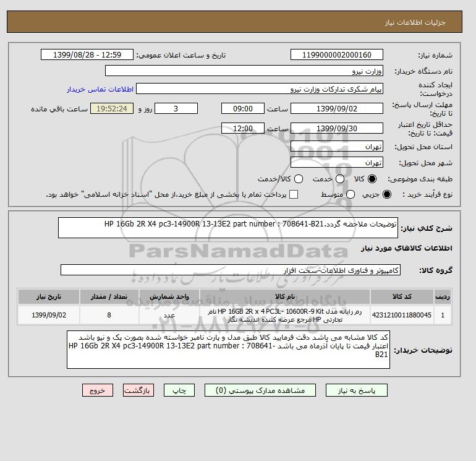
Task: Click the response deadline date 1399/09/02 field
Action: pyautogui.click(x=337, y=108)
